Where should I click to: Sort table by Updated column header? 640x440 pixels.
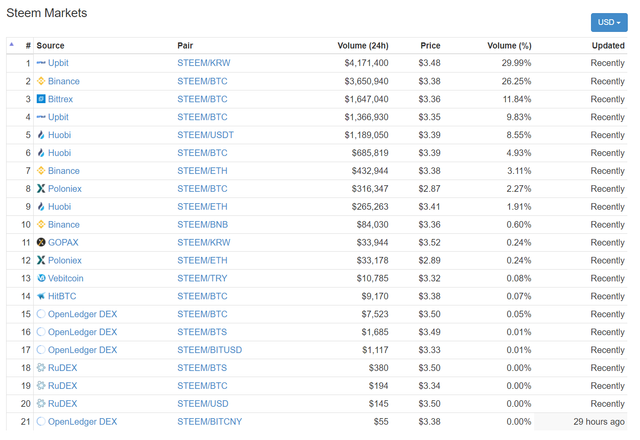[x=608, y=46]
